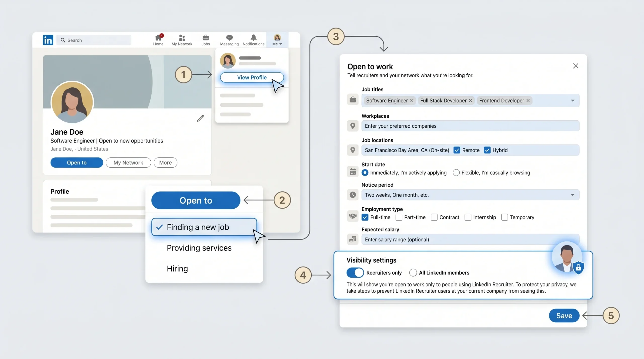Open the Home feed icon

[x=158, y=38]
